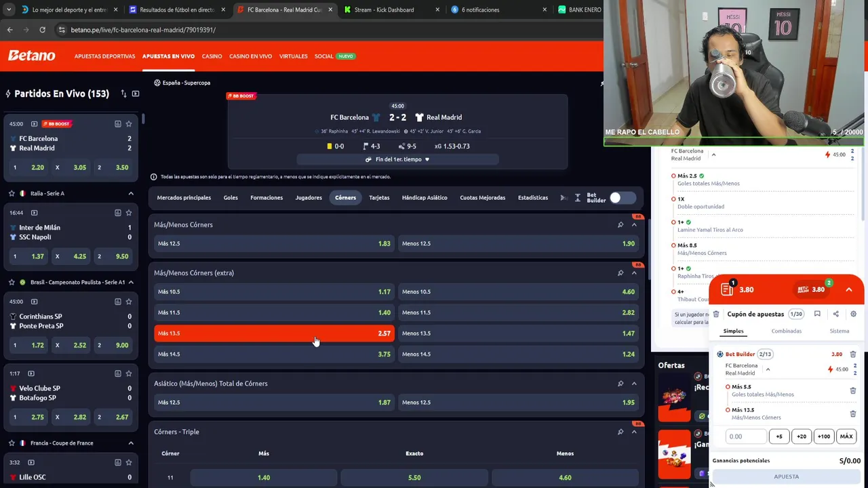Viewport: 868px width, 488px height.
Task: Expand Fin del 1er. tiempo dropdown
Action: coord(397,159)
